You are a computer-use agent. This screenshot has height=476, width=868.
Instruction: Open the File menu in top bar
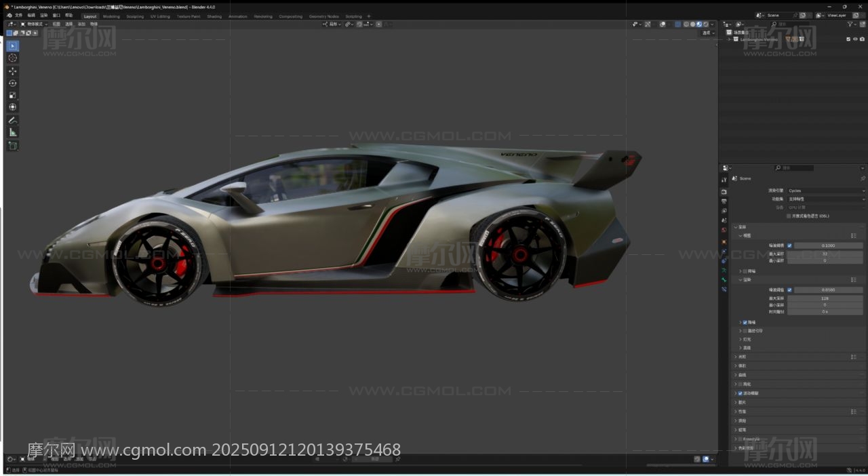18,16
